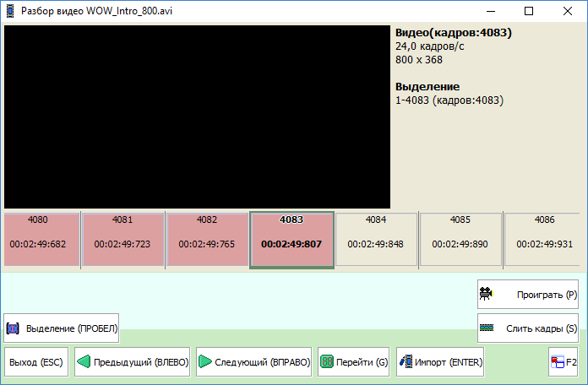Viewport: 588px width, 385px height.
Task: Click the frames strip icon on Слить кадры
Action: coord(487,328)
